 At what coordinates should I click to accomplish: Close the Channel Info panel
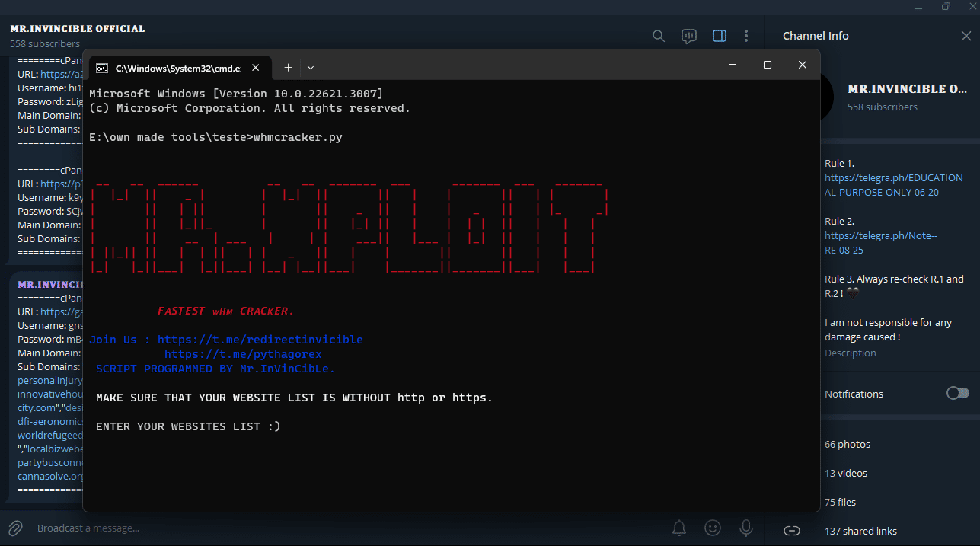[x=966, y=36]
